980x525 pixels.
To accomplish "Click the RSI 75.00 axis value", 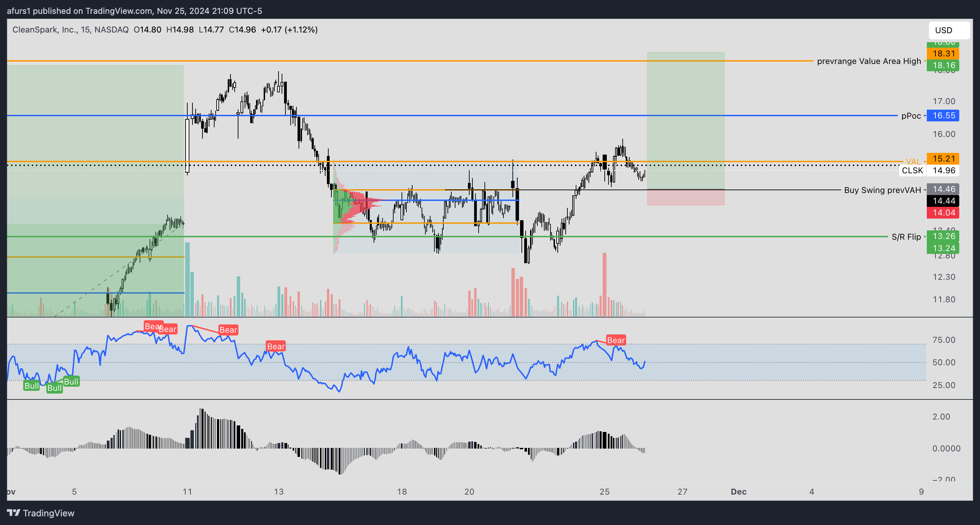I will (x=943, y=340).
